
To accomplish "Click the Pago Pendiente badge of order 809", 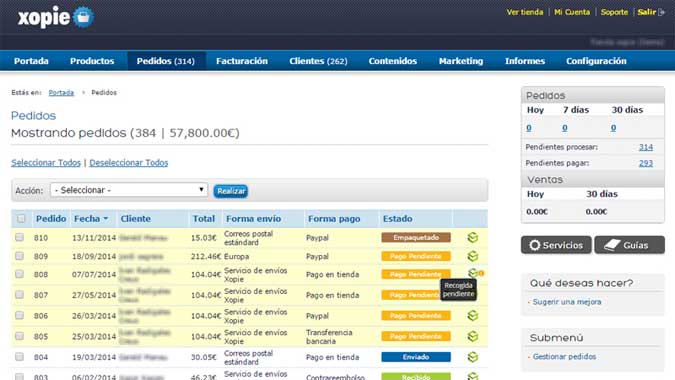I will 416,256.
